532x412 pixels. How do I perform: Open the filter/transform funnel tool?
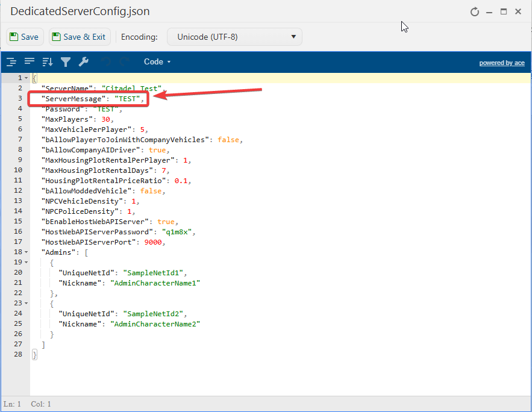[x=66, y=61]
